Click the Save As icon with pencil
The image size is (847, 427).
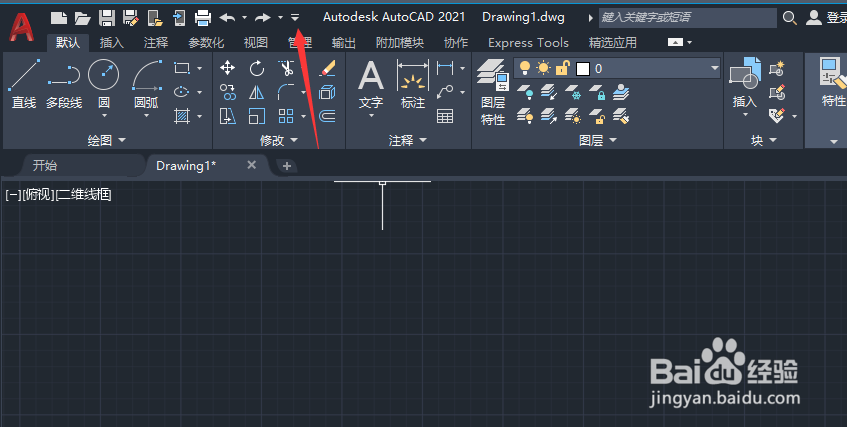131,18
